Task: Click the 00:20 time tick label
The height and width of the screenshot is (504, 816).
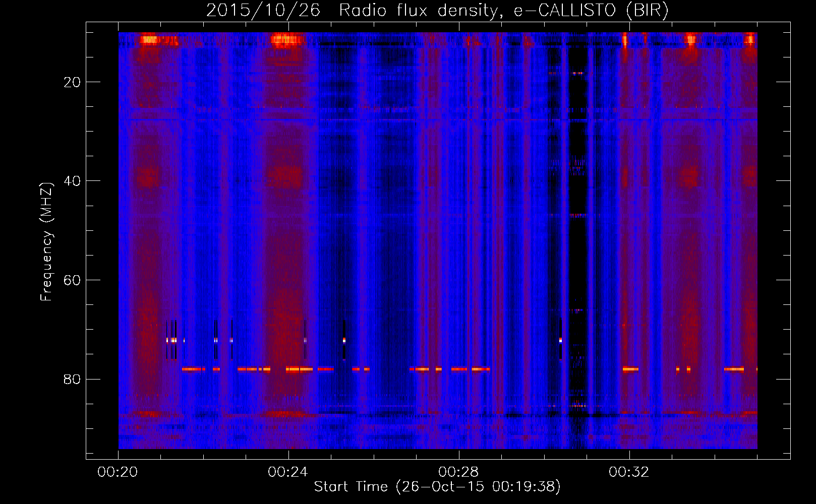Action: point(118,472)
